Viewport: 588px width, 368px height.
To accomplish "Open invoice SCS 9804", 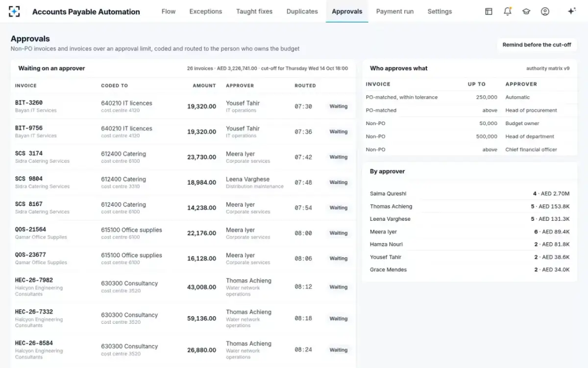I will [29, 179].
